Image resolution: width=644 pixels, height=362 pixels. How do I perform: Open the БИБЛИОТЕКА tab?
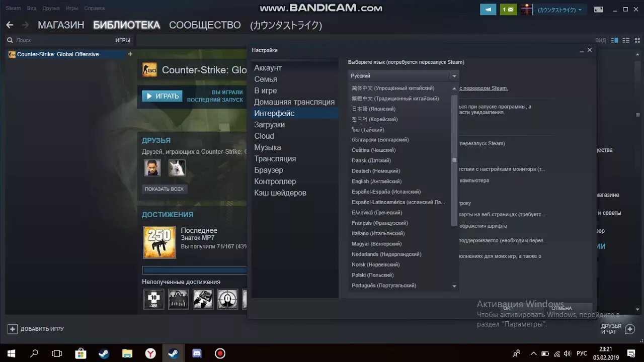click(127, 25)
